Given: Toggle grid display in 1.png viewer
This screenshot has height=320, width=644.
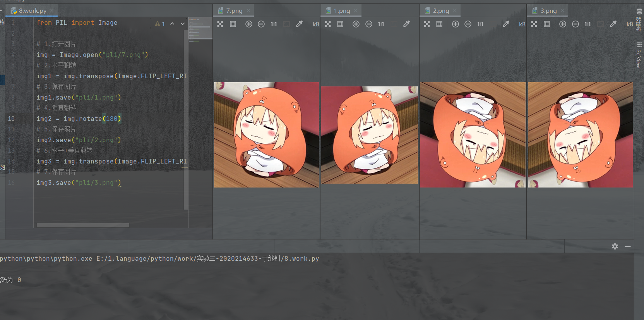Looking at the screenshot, I should [340, 24].
